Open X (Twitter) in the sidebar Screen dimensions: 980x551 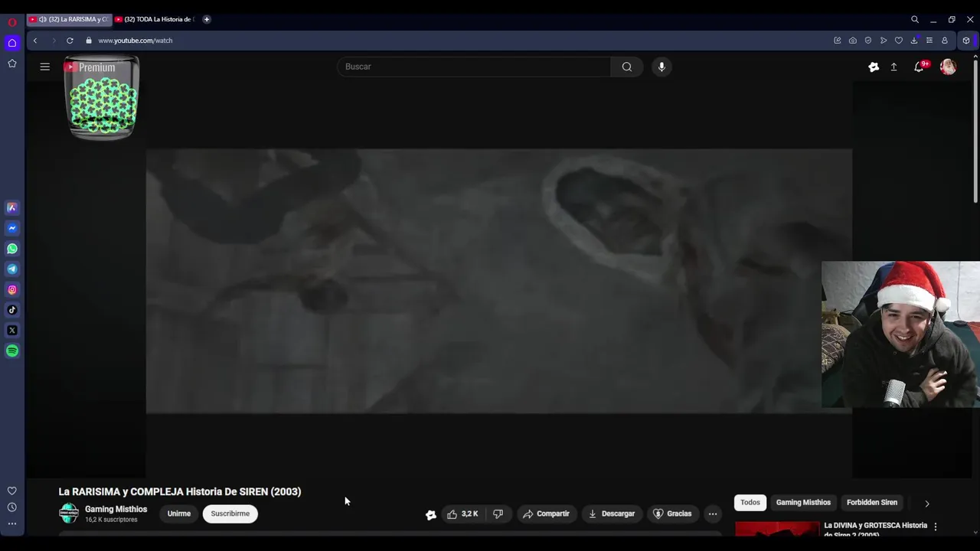click(12, 331)
